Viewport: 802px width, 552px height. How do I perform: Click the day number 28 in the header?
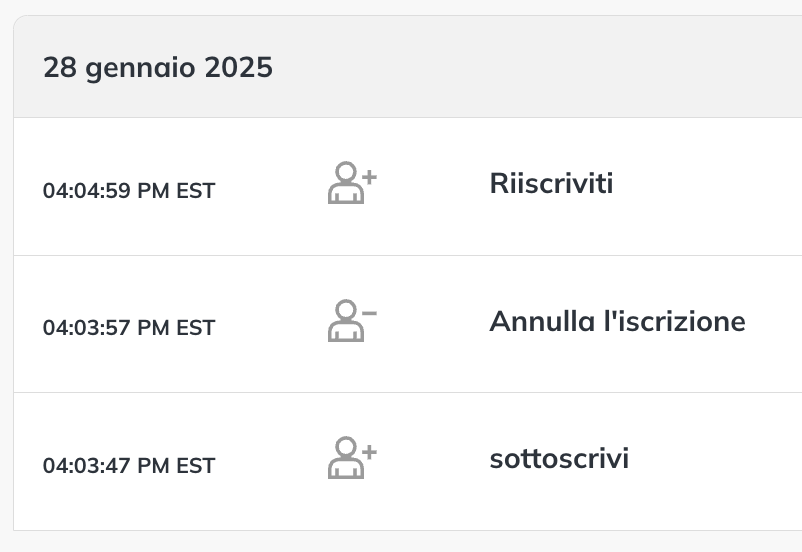(60, 67)
